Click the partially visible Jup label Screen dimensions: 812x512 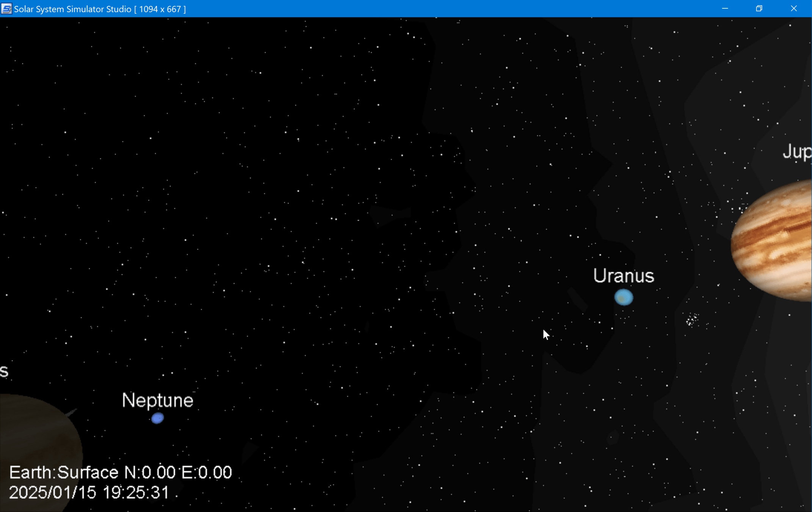pyautogui.click(x=797, y=152)
